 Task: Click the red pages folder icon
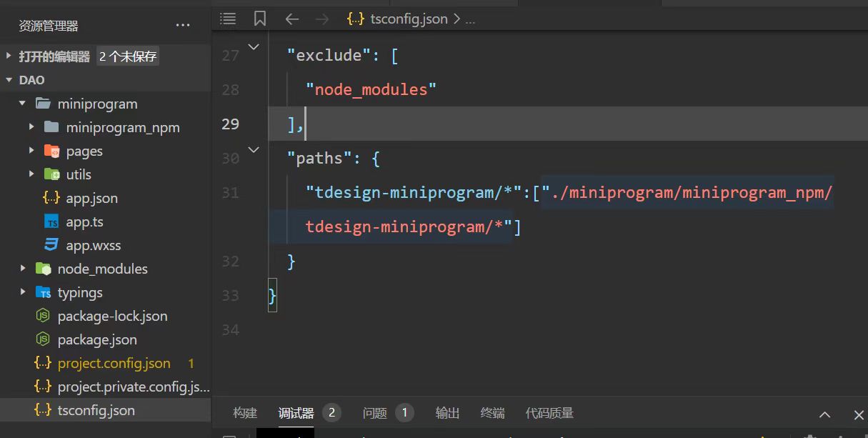click(x=51, y=151)
